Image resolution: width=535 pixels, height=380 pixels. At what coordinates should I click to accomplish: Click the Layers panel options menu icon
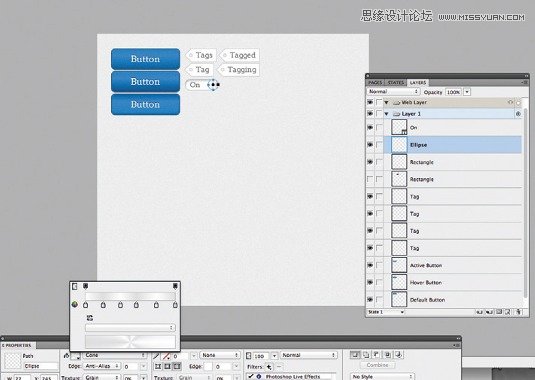click(x=524, y=83)
